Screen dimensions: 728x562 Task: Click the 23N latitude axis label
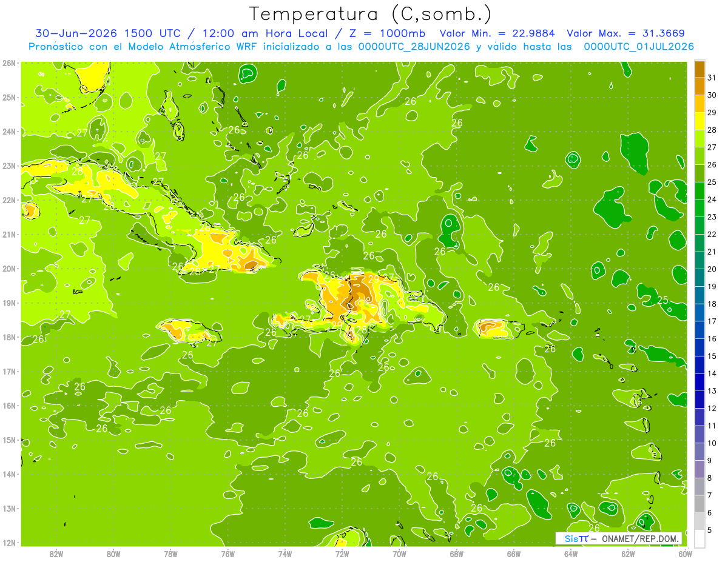click(x=9, y=166)
